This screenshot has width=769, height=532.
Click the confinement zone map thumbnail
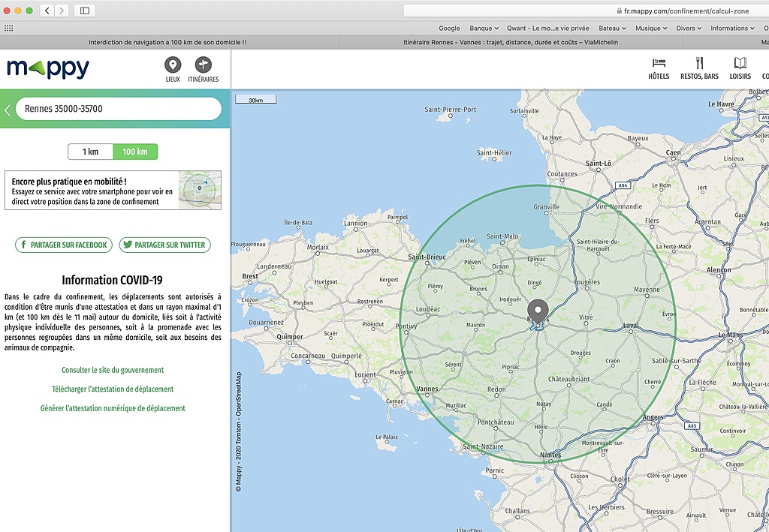click(200, 190)
